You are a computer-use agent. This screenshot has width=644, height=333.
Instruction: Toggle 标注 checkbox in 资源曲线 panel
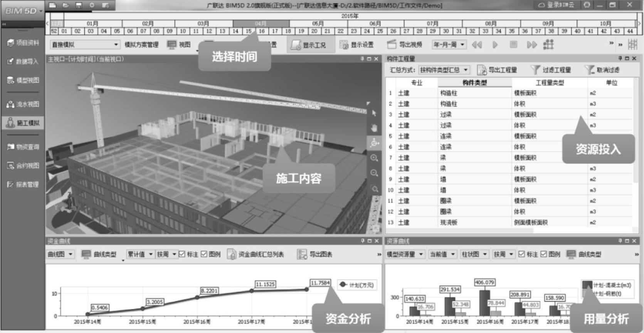[x=521, y=254]
